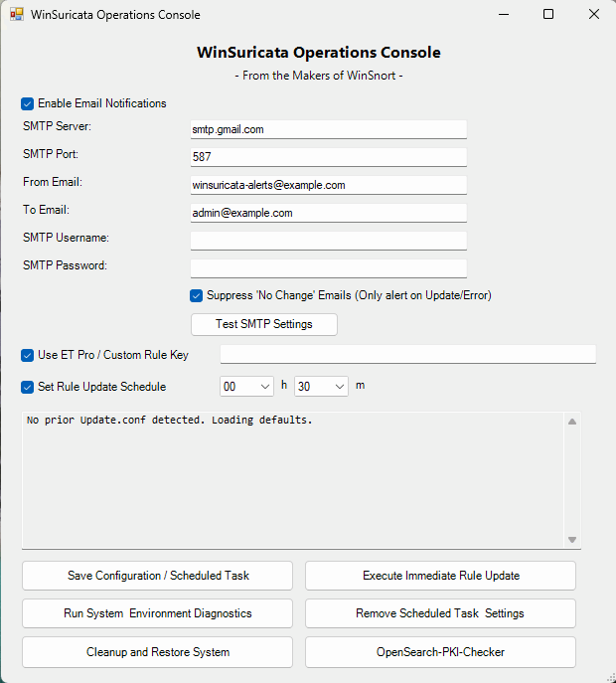Launch the OpenSearch-PKI-Checker
This screenshot has width=616, height=683.
440,652
